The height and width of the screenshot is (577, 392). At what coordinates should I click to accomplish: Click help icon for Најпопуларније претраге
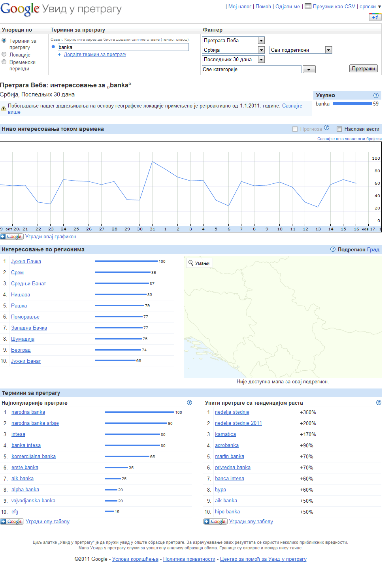pos(189,402)
